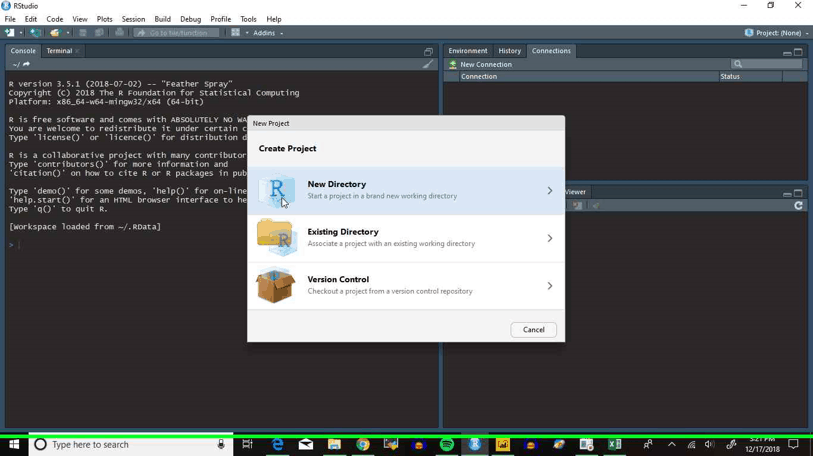Viewport: 815px width, 456px height.
Task: Click the taskbar search box
Action: coord(131,445)
